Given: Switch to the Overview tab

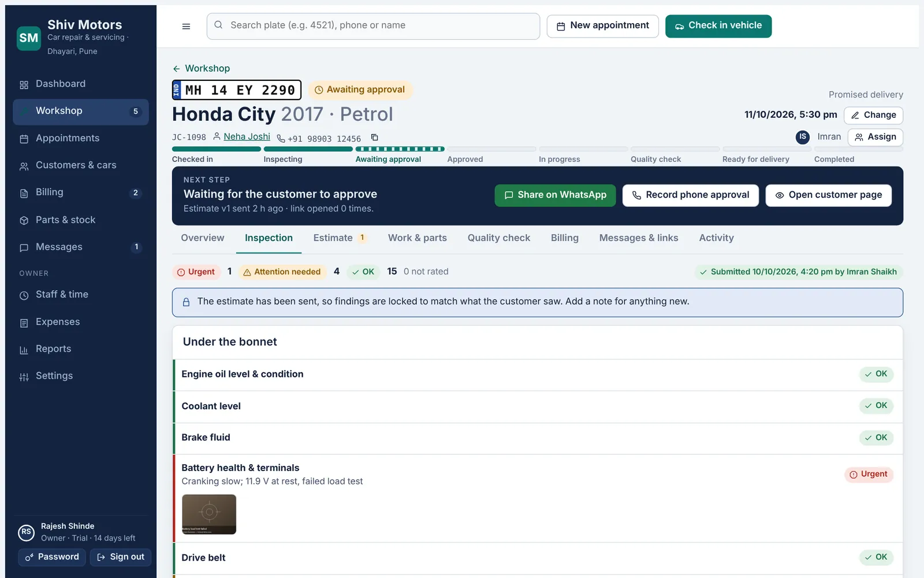Looking at the screenshot, I should pos(203,238).
